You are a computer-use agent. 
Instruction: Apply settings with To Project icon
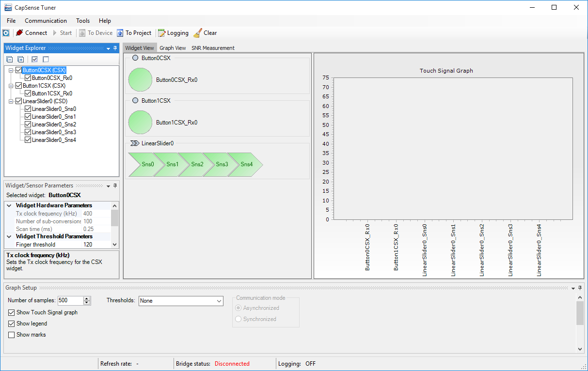tap(120, 33)
